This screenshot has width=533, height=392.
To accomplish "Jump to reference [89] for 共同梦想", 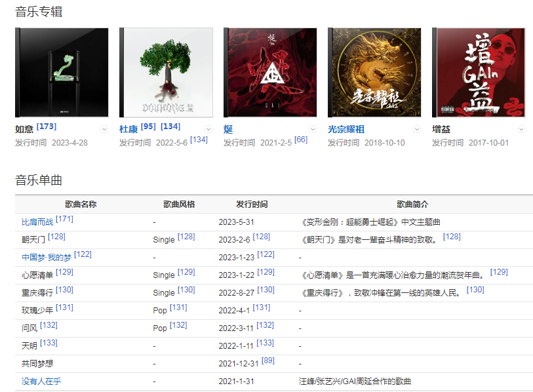I will (267, 360).
